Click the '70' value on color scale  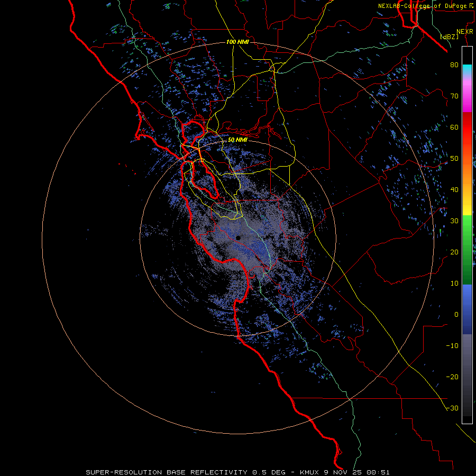pyautogui.click(x=454, y=96)
